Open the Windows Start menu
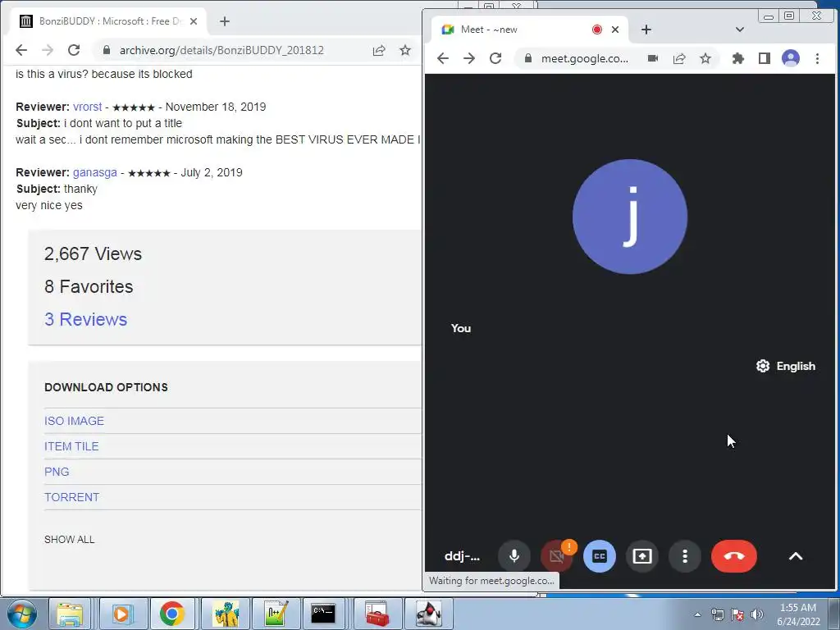 pyautogui.click(x=21, y=614)
